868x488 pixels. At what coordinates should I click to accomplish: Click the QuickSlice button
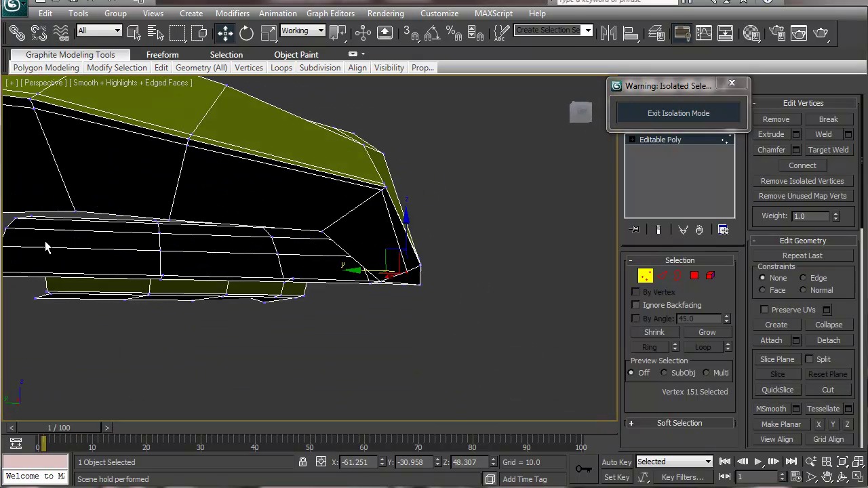[x=777, y=390]
